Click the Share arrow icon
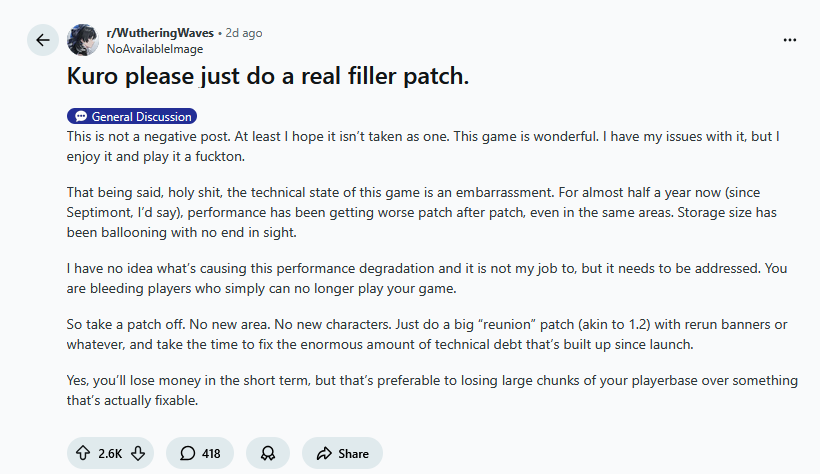Image resolution: width=820 pixels, height=474 pixels. tap(324, 453)
